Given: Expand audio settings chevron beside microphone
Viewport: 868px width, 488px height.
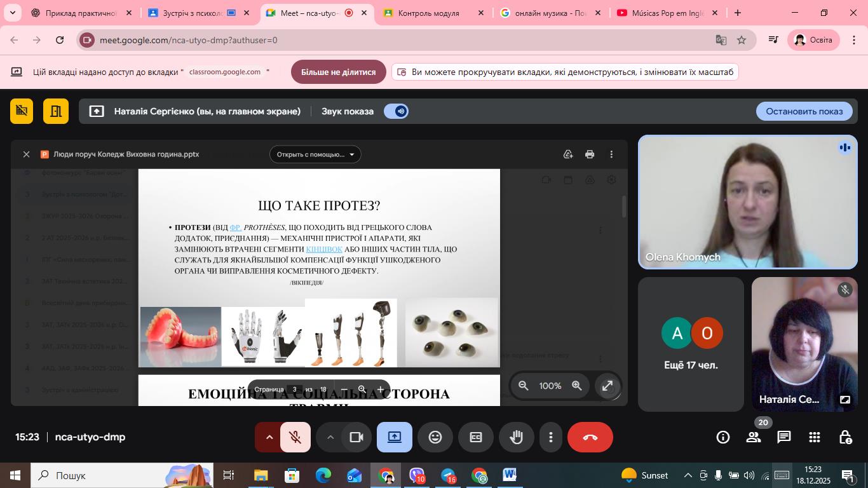Looking at the screenshot, I should tap(269, 437).
